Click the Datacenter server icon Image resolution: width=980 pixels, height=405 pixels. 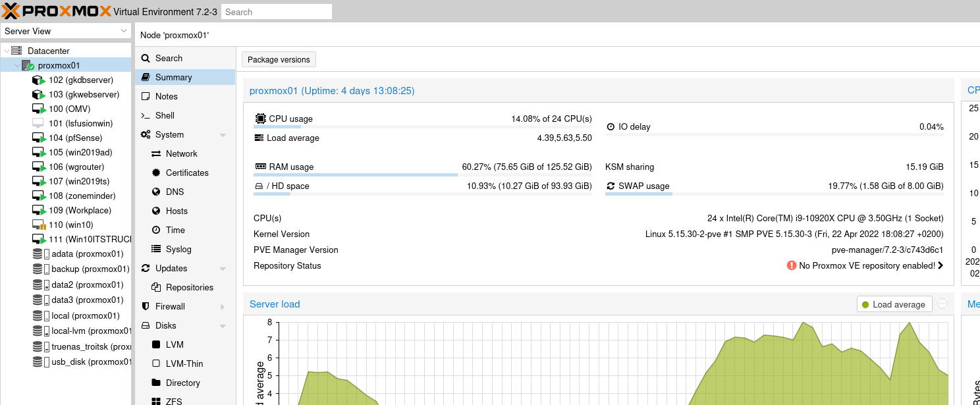16,51
